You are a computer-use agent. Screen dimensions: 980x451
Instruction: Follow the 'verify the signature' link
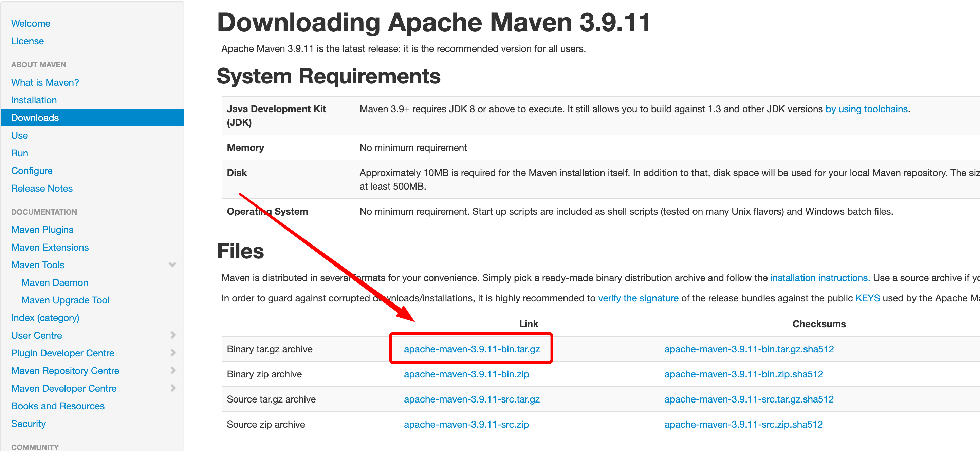pyautogui.click(x=638, y=298)
